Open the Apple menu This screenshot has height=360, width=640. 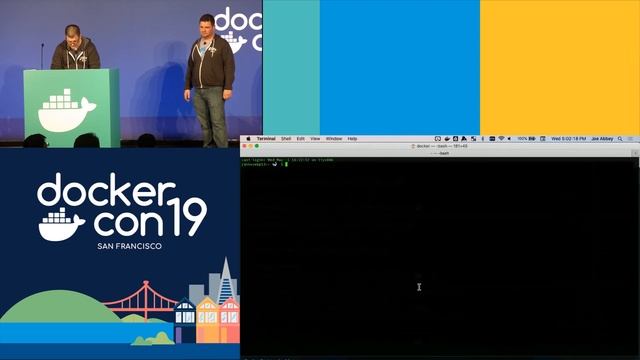pyautogui.click(x=248, y=139)
